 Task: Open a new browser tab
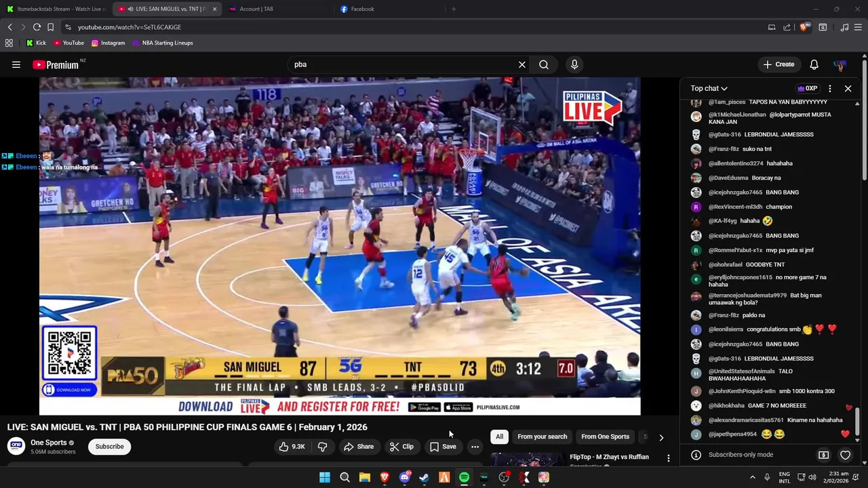click(454, 9)
